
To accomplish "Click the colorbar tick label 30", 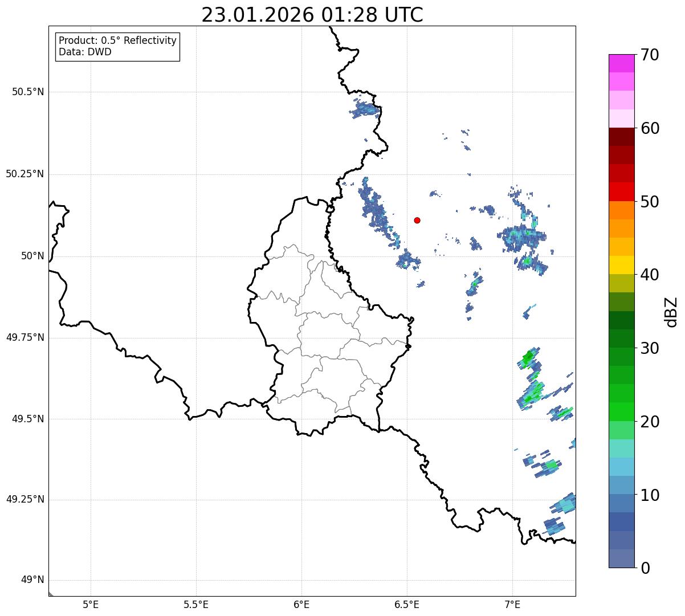I will (650, 348).
